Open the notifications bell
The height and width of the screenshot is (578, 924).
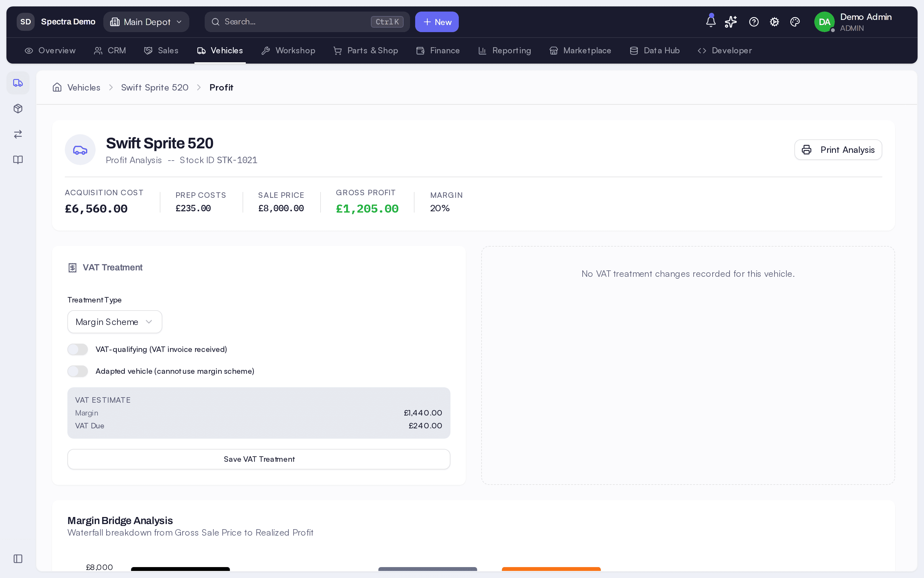click(x=711, y=22)
